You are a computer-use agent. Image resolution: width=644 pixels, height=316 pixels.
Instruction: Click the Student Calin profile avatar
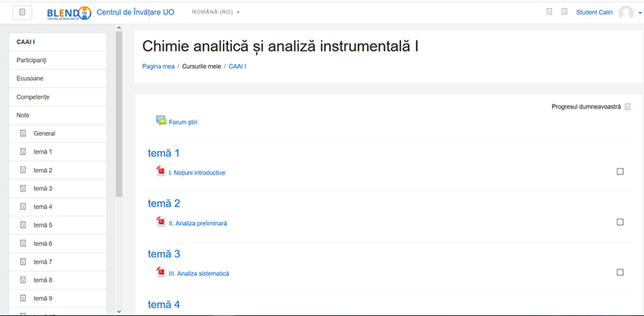click(626, 13)
